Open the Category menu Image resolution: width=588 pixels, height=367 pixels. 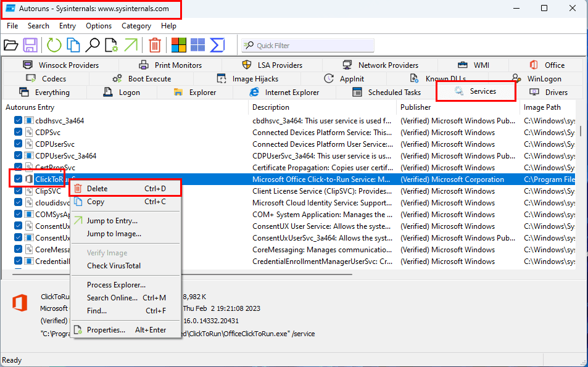(136, 26)
